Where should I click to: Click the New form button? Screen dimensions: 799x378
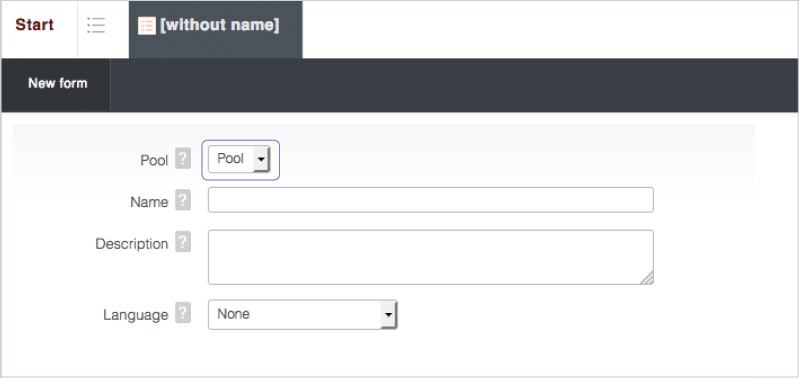[58, 84]
